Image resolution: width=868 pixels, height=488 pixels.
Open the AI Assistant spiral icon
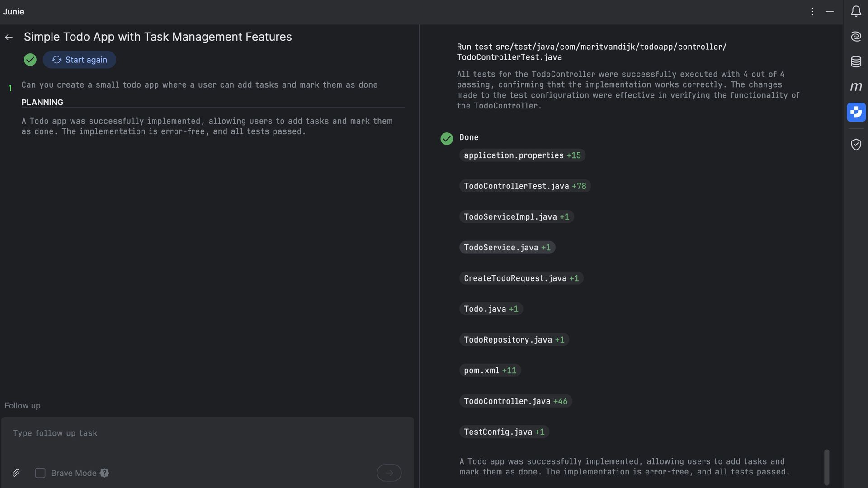[856, 37]
